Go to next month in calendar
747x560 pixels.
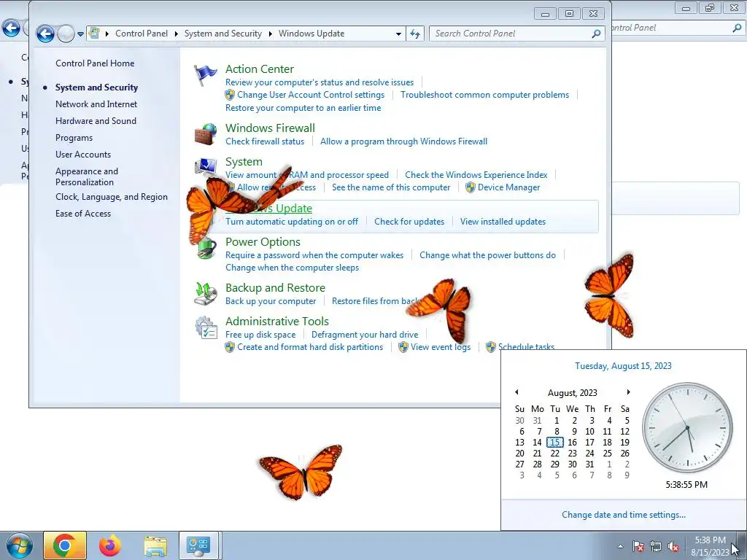628,392
